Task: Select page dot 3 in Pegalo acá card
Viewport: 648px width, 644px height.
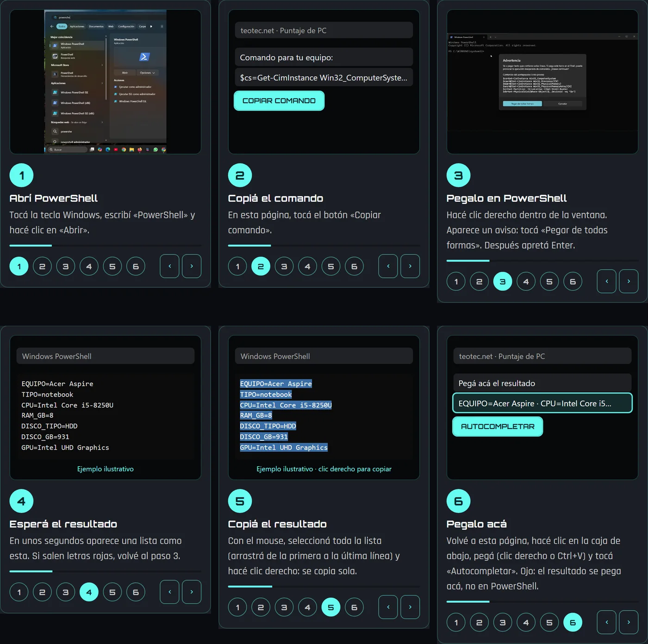Action: 503,623
